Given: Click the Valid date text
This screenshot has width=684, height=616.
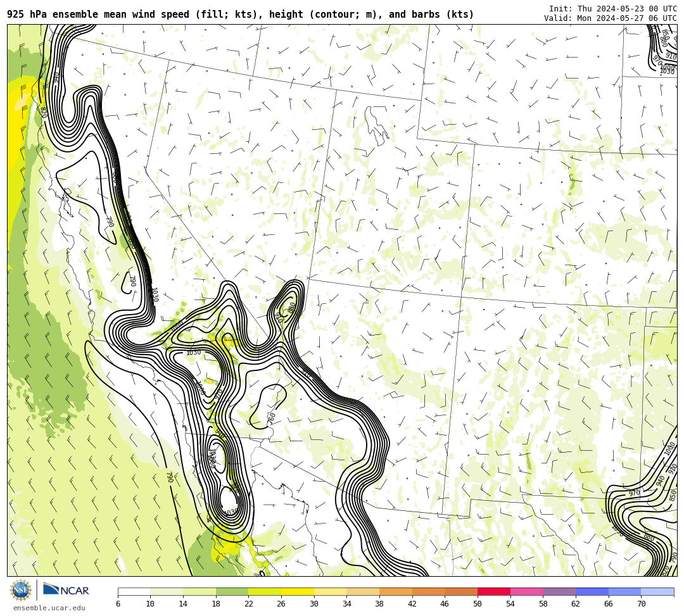Looking at the screenshot, I should 610,18.
